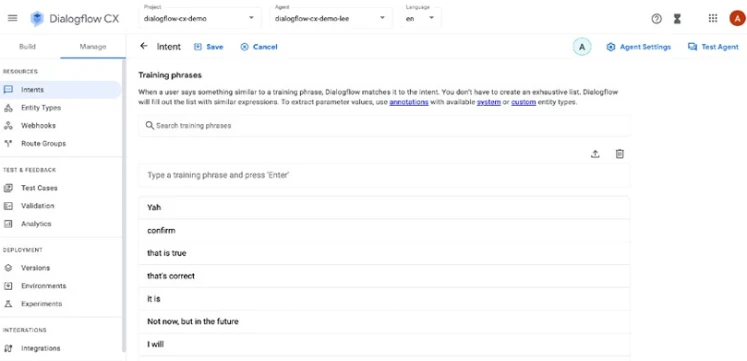The image size is (747, 361).
Task: Select the 'it is' training phrase
Action: (385, 299)
